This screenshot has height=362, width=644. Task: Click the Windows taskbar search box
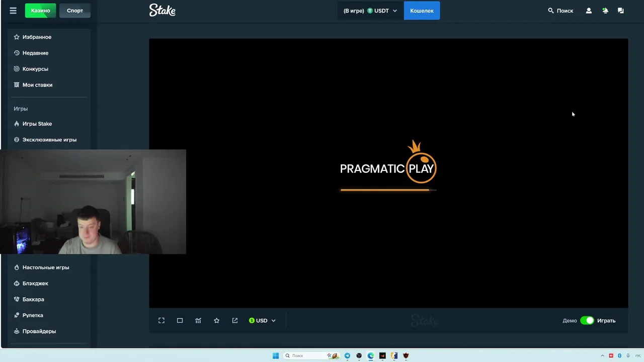[x=312, y=355]
